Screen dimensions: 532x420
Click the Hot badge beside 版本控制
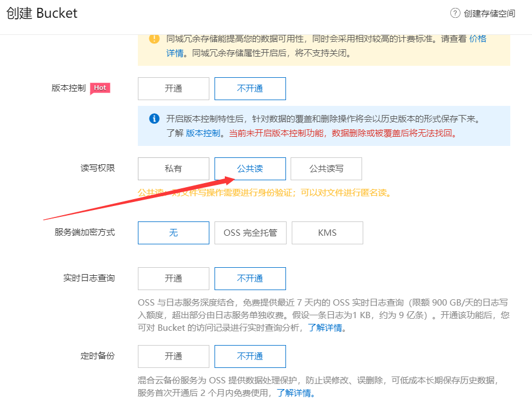tap(100, 88)
